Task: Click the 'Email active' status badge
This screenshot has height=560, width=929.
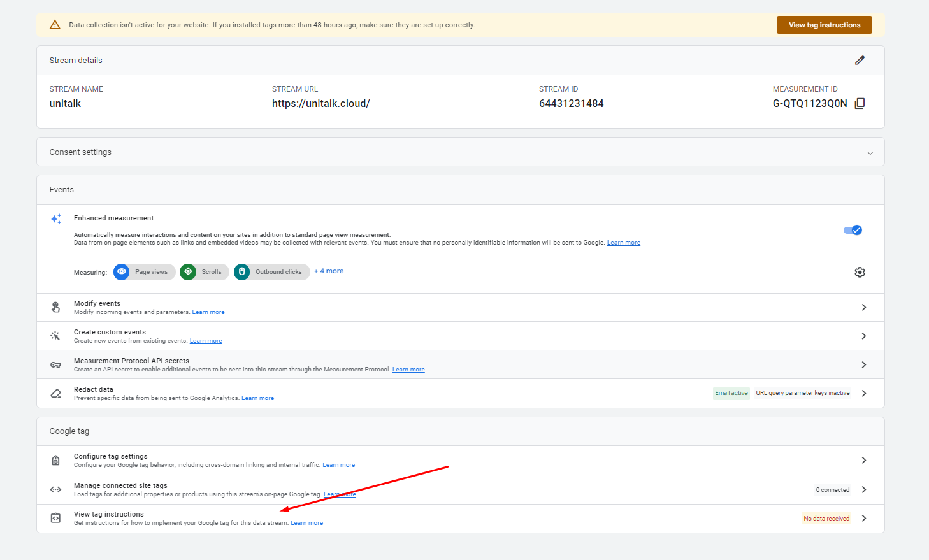Action: pos(731,393)
